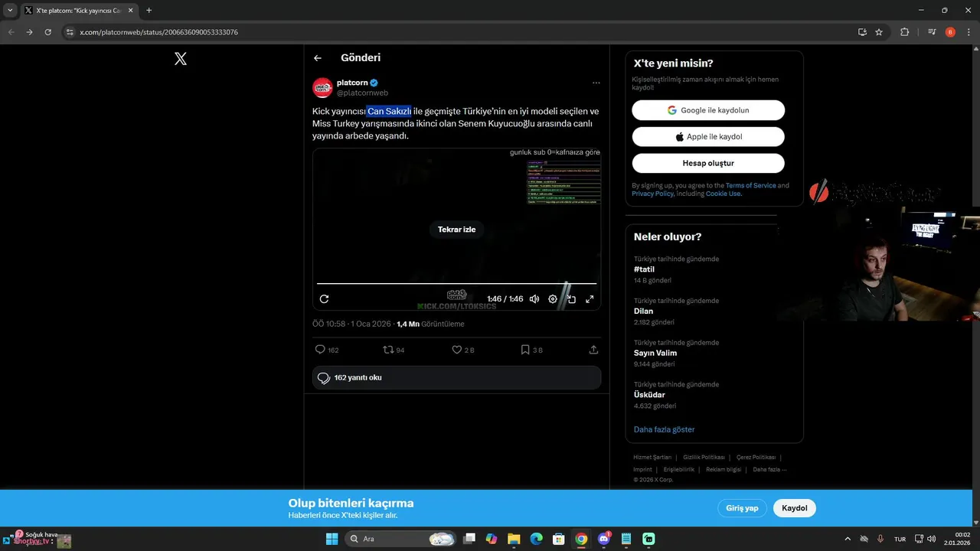Open the Chrome media control icon
Viewport: 980px width, 551px height.
(x=932, y=32)
